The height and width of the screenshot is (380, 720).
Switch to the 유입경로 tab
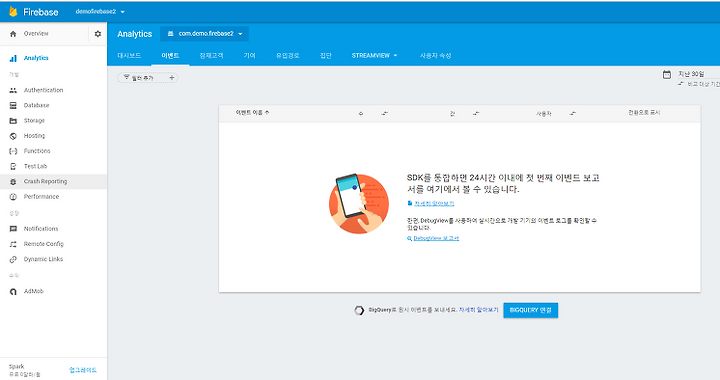[x=287, y=56]
